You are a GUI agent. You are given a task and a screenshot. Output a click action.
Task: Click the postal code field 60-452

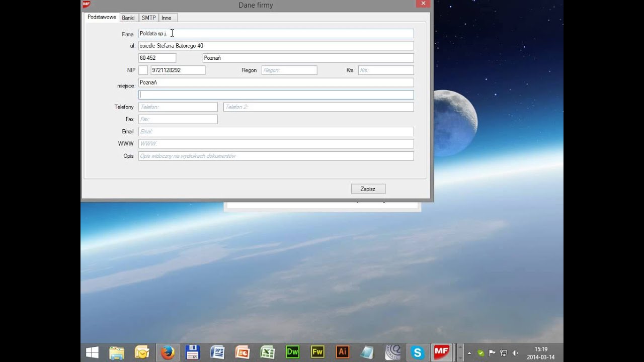[x=157, y=58]
